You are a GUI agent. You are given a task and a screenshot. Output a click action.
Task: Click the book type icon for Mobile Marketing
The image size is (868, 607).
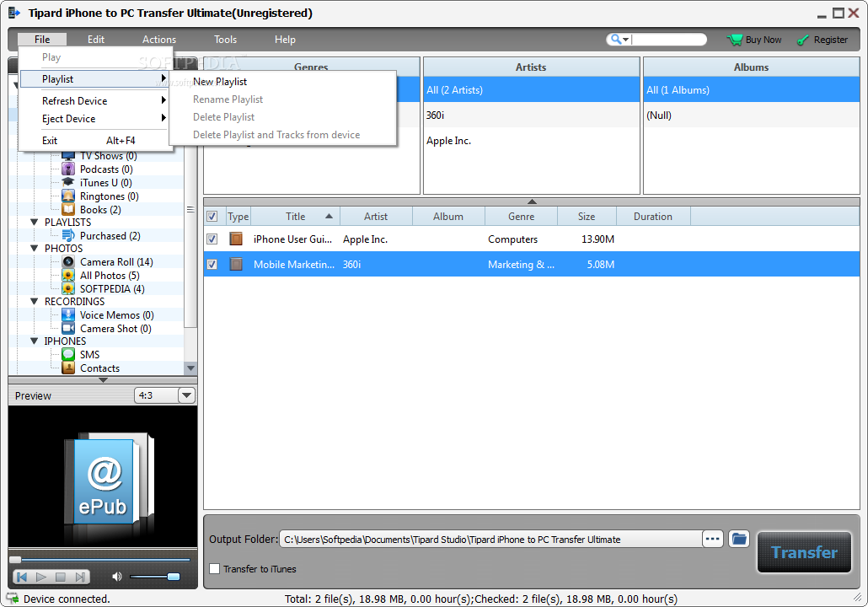coord(236,264)
